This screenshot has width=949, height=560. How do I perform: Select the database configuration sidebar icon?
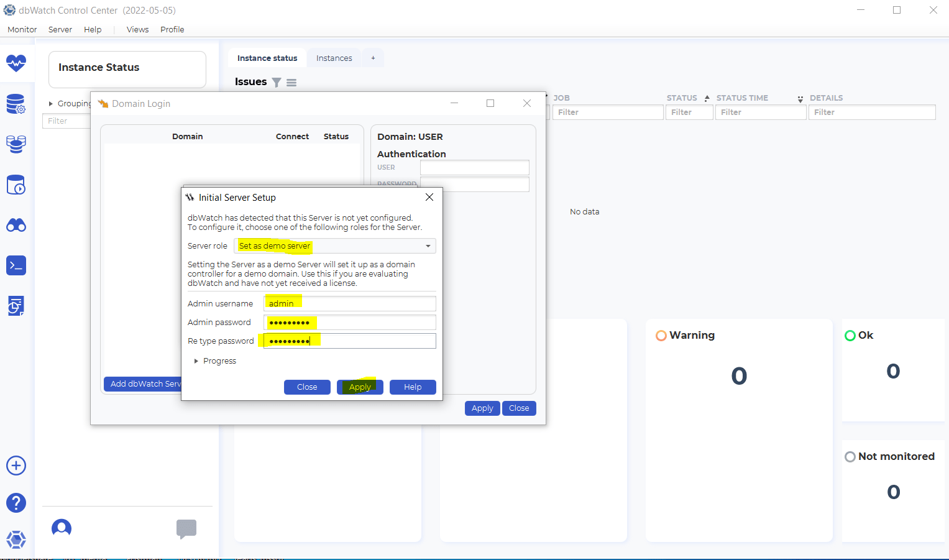(16, 104)
